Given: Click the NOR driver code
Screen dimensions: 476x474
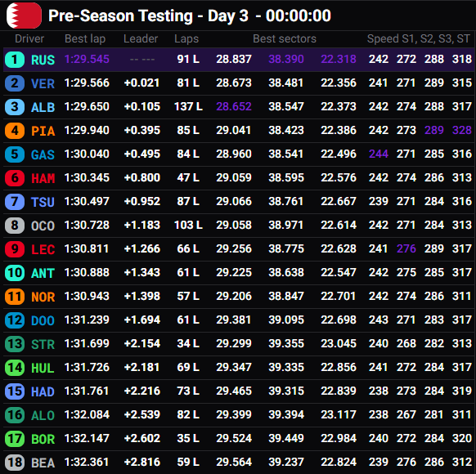Looking at the screenshot, I should [43, 297].
